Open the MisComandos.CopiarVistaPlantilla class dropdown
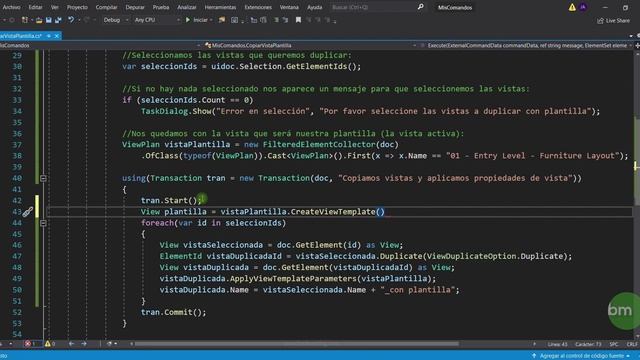640x360 pixels. click(x=310, y=45)
